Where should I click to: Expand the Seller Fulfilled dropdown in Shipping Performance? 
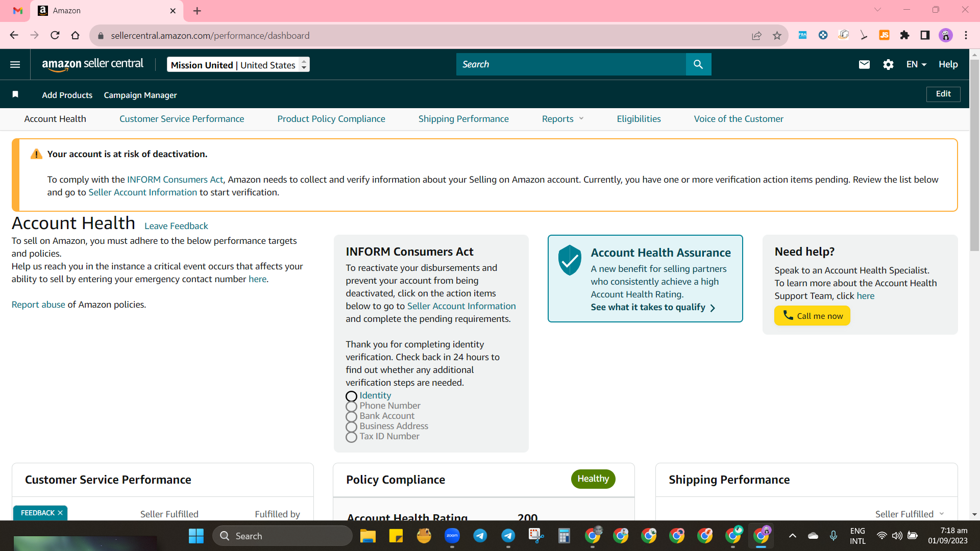[910, 514]
